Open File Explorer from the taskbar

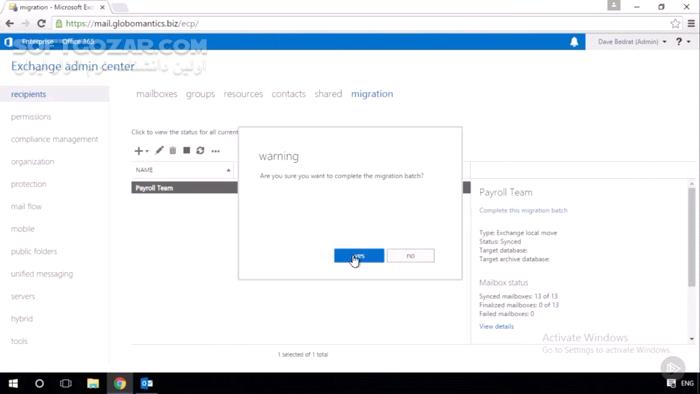[x=93, y=383]
